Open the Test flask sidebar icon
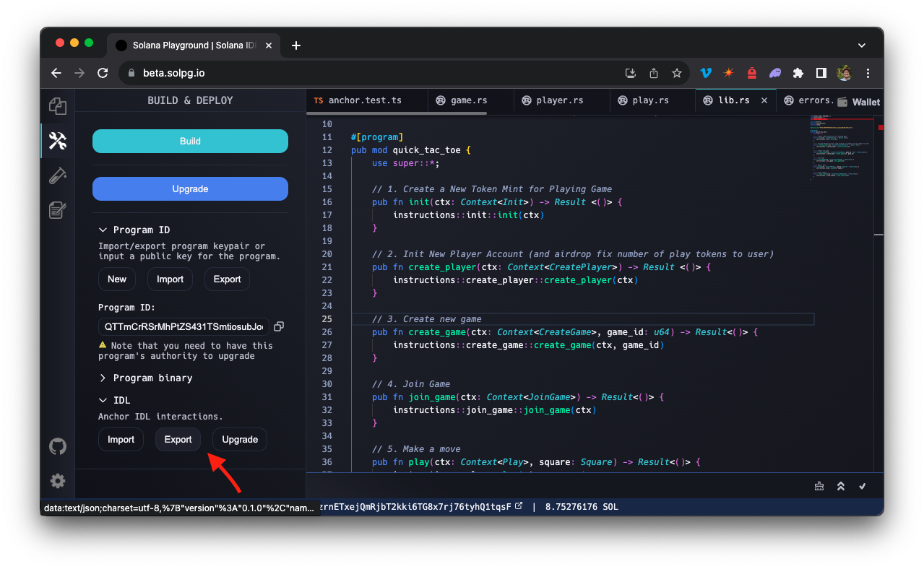The height and width of the screenshot is (569, 924). [x=58, y=175]
